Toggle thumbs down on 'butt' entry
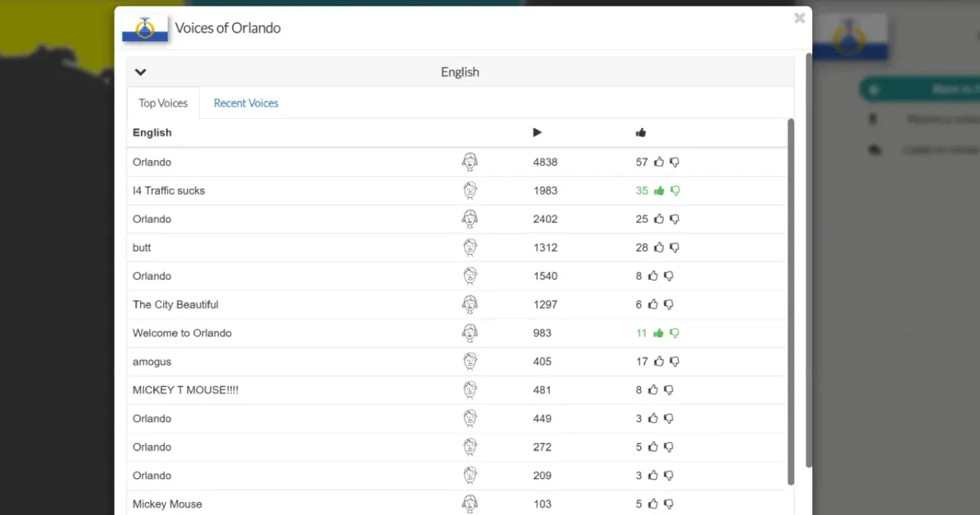The image size is (980, 515). (x=674, y=248)
